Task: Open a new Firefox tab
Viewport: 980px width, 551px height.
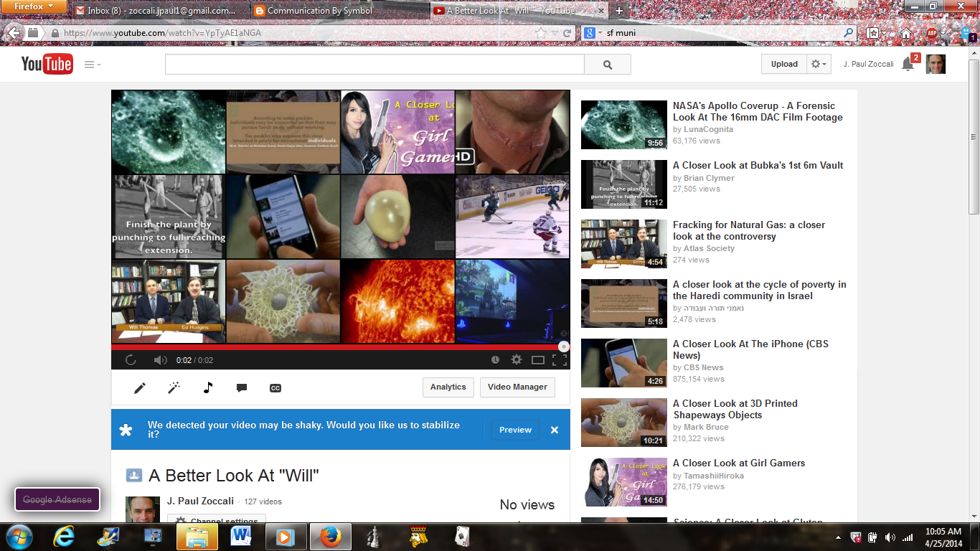Action: 619,11
